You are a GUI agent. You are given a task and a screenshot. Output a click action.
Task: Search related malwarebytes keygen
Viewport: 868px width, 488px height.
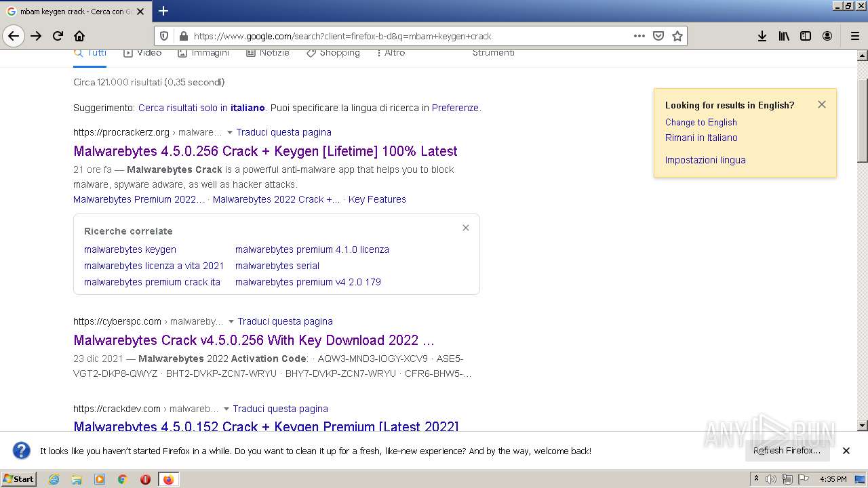pyautogui.click(x=130, y=249)
